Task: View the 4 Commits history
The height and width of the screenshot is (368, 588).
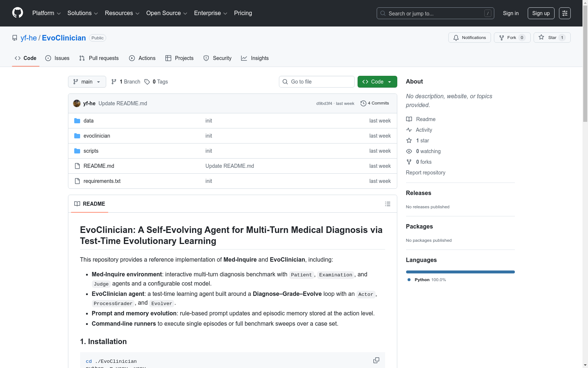Action: coord(375,103)
